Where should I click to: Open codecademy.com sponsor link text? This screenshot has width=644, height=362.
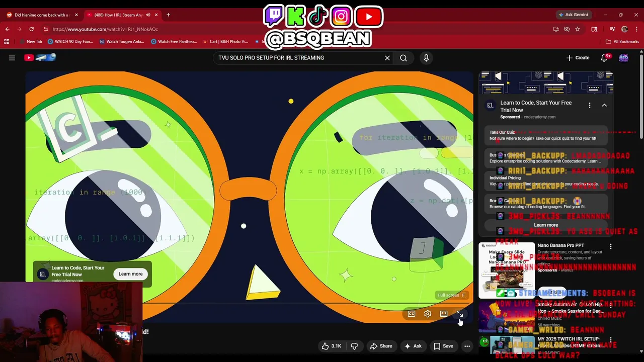point(539,117)
